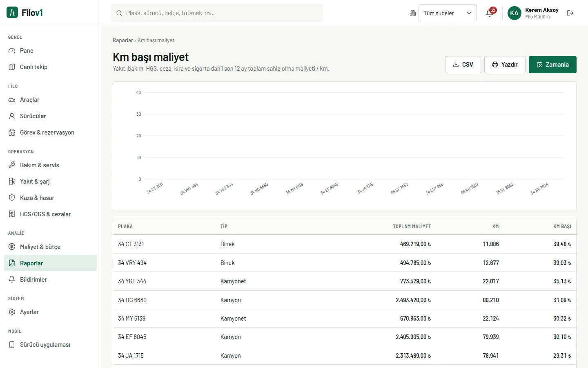This screenshot has width=588, height=368.
Task: Click the Bildirimler bell icon in sidebar
Action: [x=12, y=280]
